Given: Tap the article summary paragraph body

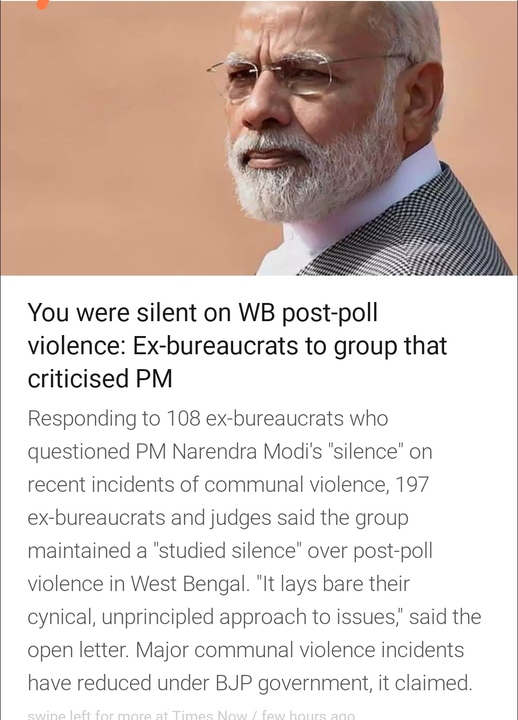Looking at the screenshot, I should [254, 550].
